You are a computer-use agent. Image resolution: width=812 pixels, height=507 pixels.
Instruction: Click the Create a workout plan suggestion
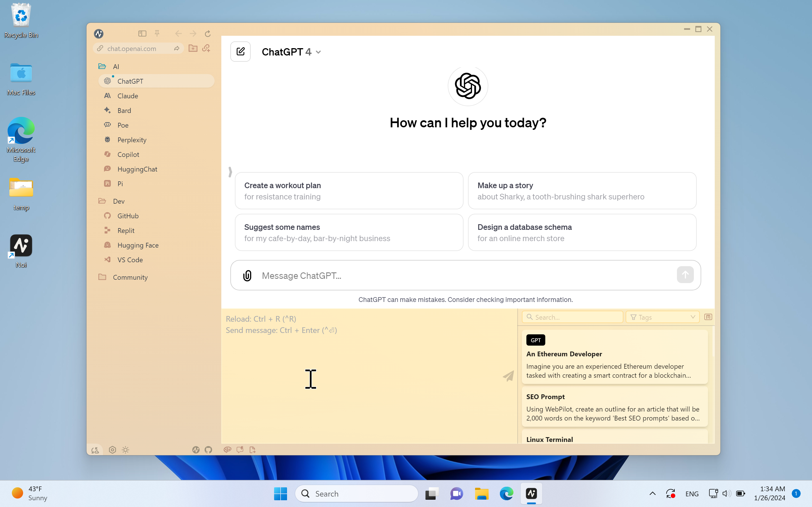pyautogui.click(x=349, y=191)
